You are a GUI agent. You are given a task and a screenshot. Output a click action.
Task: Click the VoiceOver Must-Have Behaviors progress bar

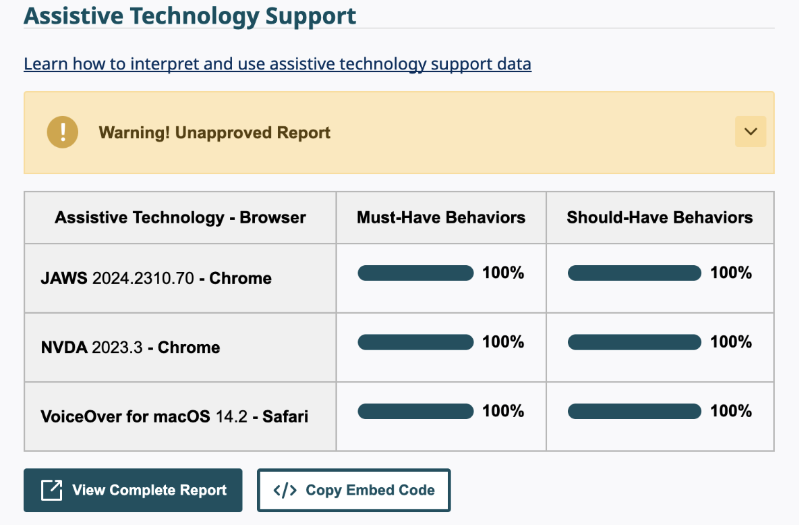[x=415, y=411]
